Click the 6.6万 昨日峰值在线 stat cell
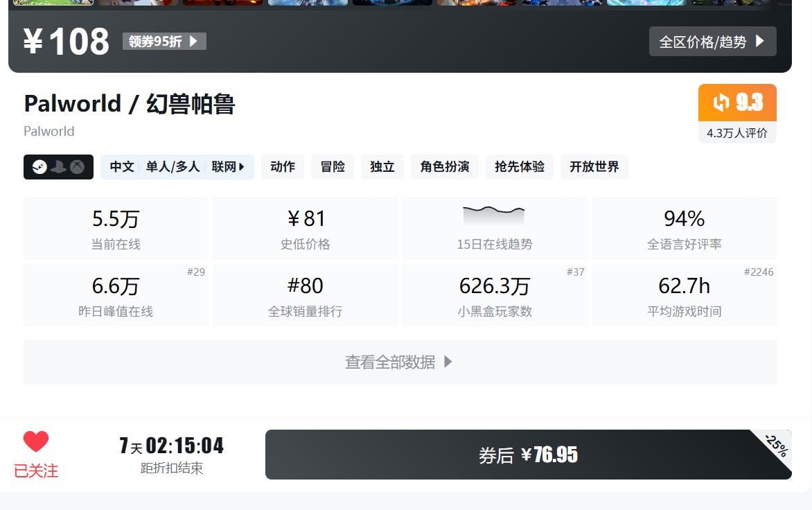Viewport: 812px width, 510px height. (116, 296)
